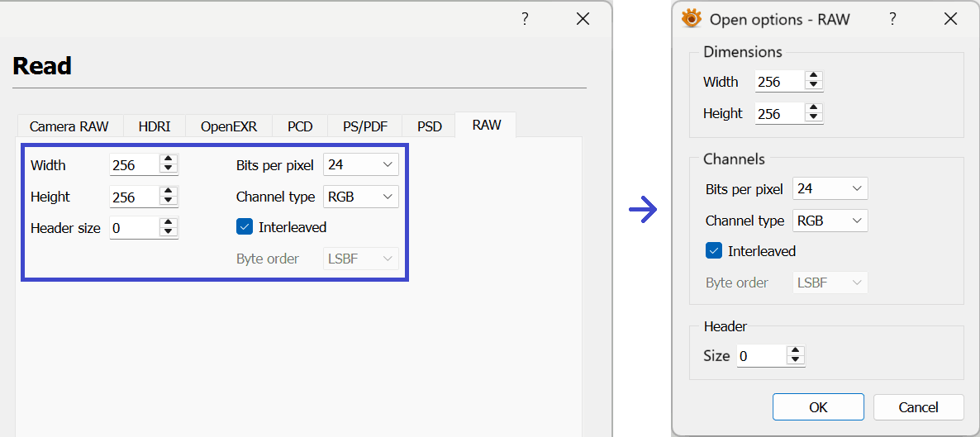This screenshot has width=980, height=437.
Task: Click Width field in Open options dialog
Action: point(780,81)
